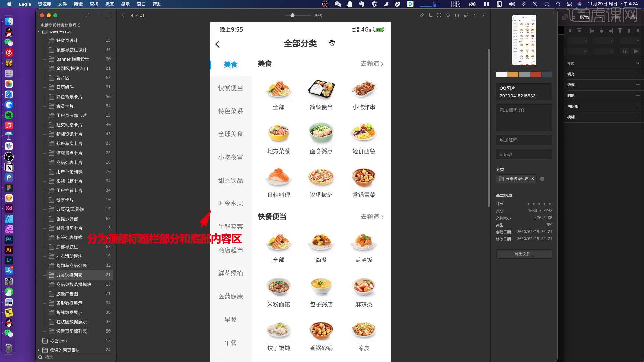Collapse the 样式 section chevron
This screenshot has height=362, width=644.
point(638,64)
